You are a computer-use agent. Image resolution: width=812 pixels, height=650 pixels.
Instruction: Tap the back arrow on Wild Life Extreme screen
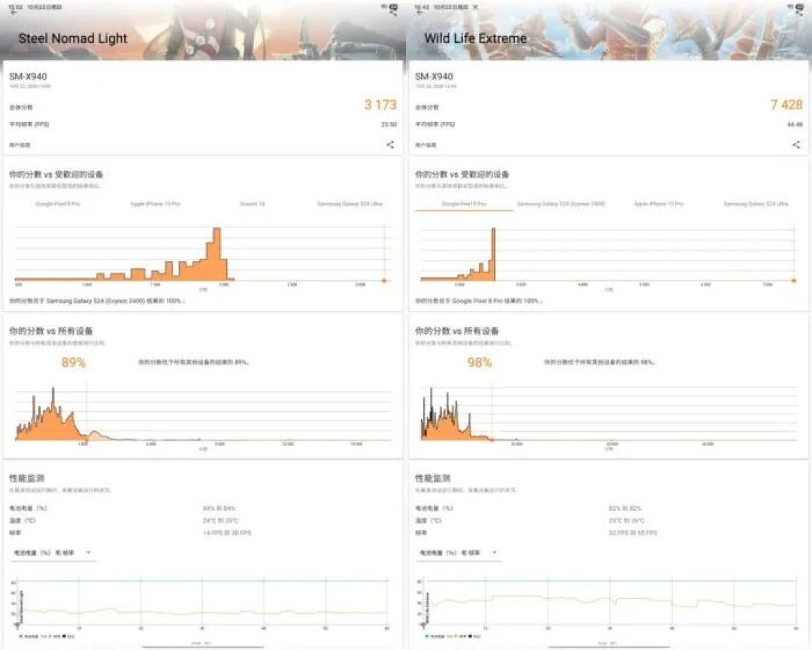click(420, 13)
